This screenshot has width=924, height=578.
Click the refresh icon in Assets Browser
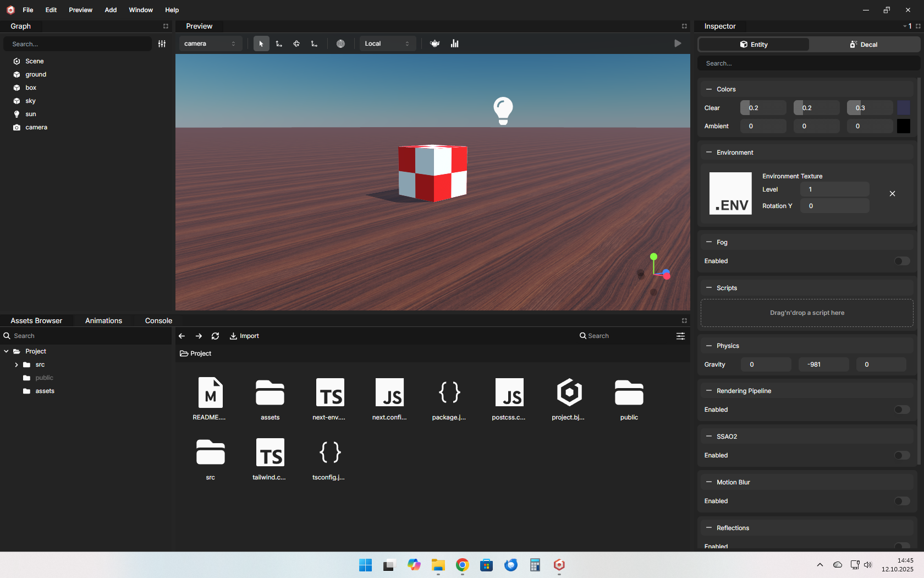pyautogui.click(x=215, y=336)
